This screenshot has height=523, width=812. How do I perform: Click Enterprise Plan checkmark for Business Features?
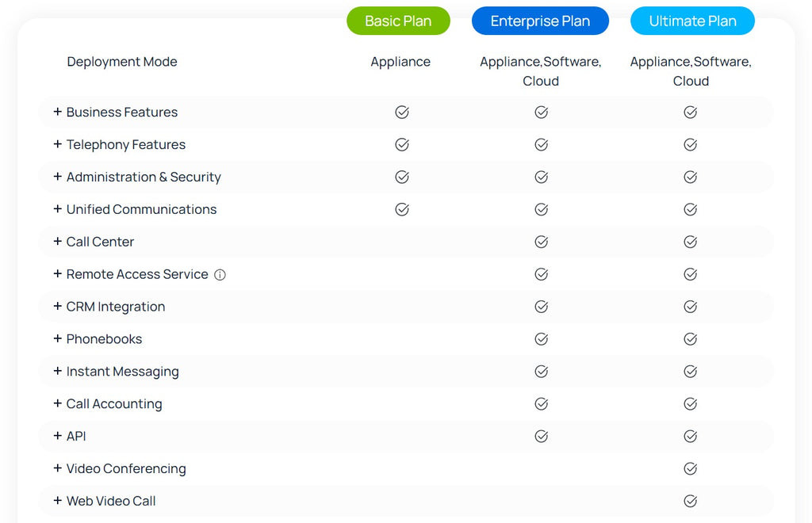point(541,113)
